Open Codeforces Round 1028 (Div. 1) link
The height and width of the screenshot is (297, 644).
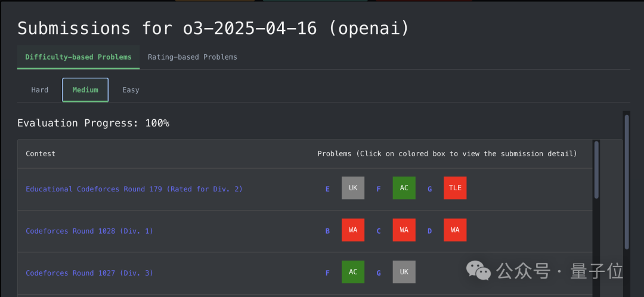coord(89,231)
